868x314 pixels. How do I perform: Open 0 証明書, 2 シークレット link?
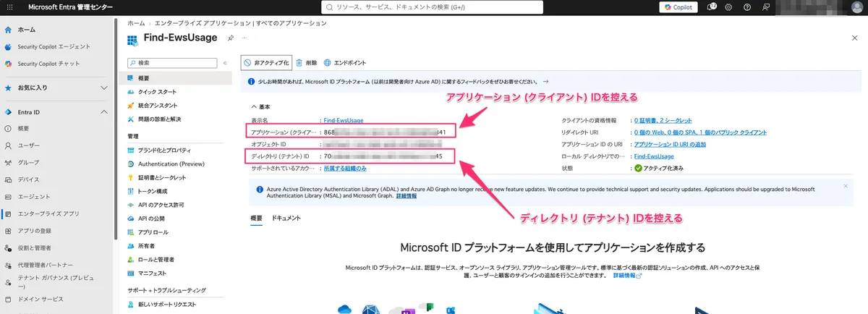663,120
